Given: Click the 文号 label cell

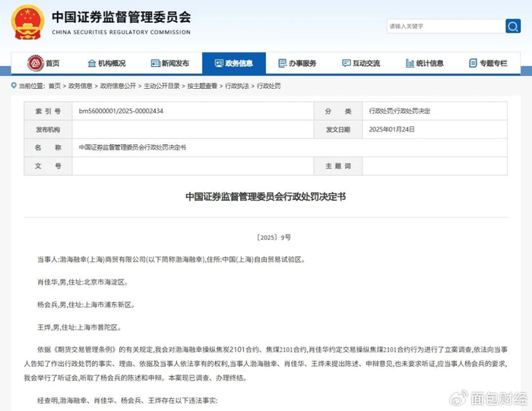Looking at the screenshot, I should [x=48, y=166].
